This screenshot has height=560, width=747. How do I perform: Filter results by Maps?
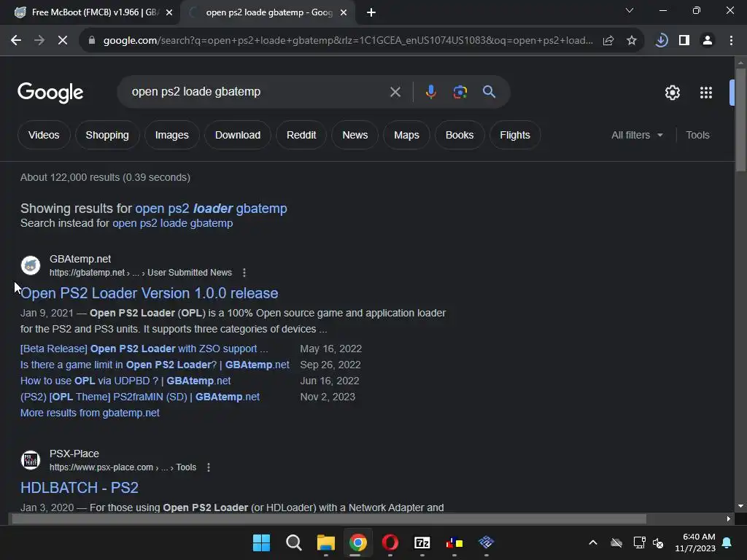(x=406, y=135)
